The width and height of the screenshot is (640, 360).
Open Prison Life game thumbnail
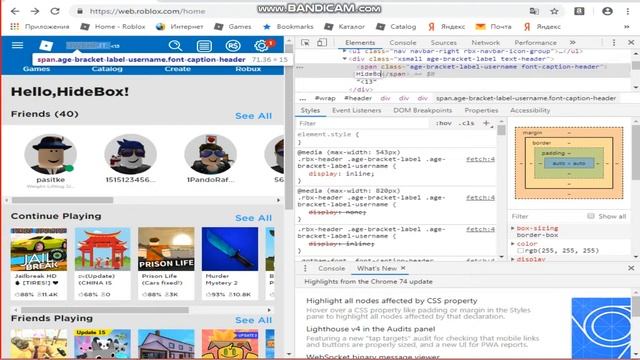tap(166, 249)
